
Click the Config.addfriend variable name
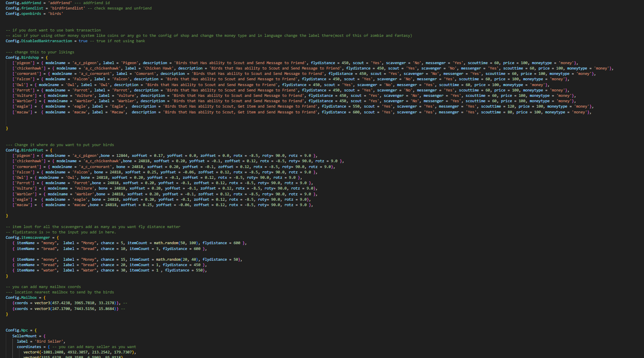[x=23, y=3]
